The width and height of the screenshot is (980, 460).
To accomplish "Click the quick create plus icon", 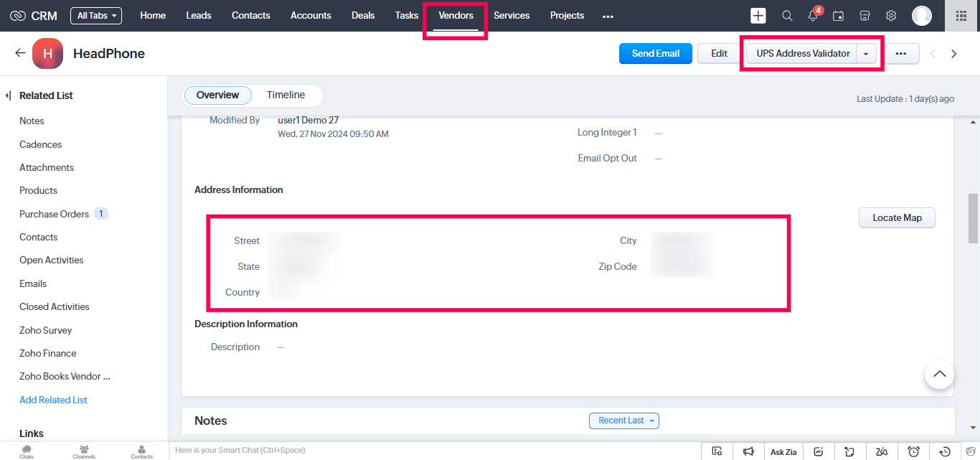I will (758, 16).
